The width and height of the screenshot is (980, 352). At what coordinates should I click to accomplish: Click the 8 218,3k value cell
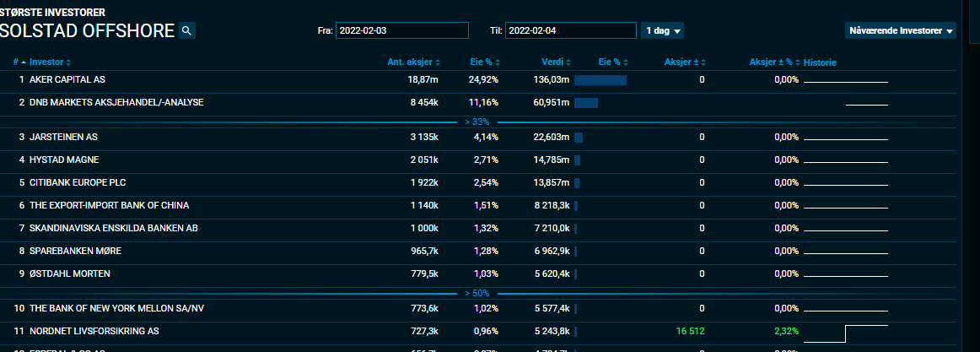[x=552, y=205]
